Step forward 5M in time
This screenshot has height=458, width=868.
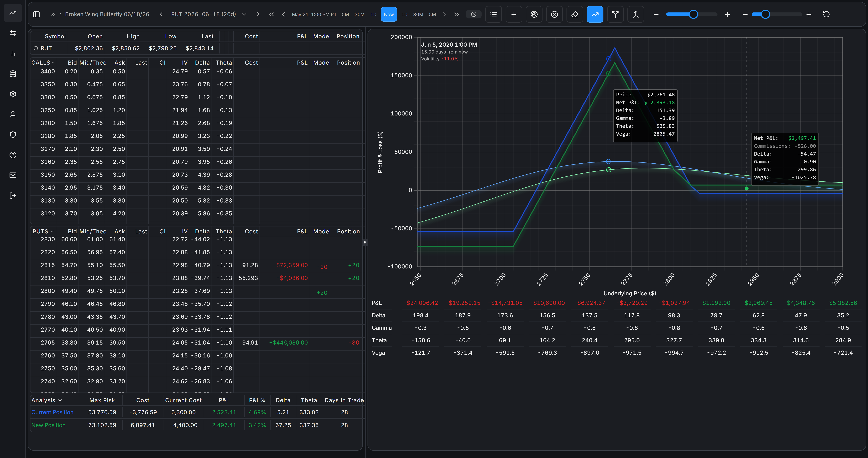click(x=432, y=14)
